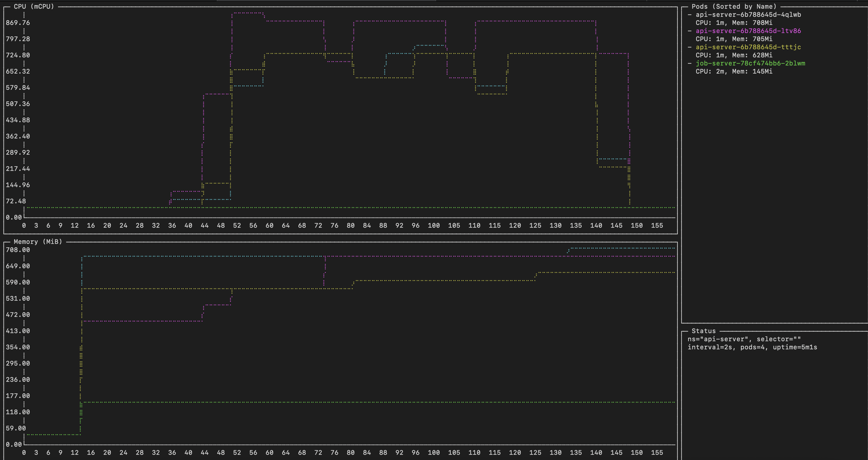Click the 100 tick on Memory time axis
Screen dimensions: 868x460
(x=434, y=452)
